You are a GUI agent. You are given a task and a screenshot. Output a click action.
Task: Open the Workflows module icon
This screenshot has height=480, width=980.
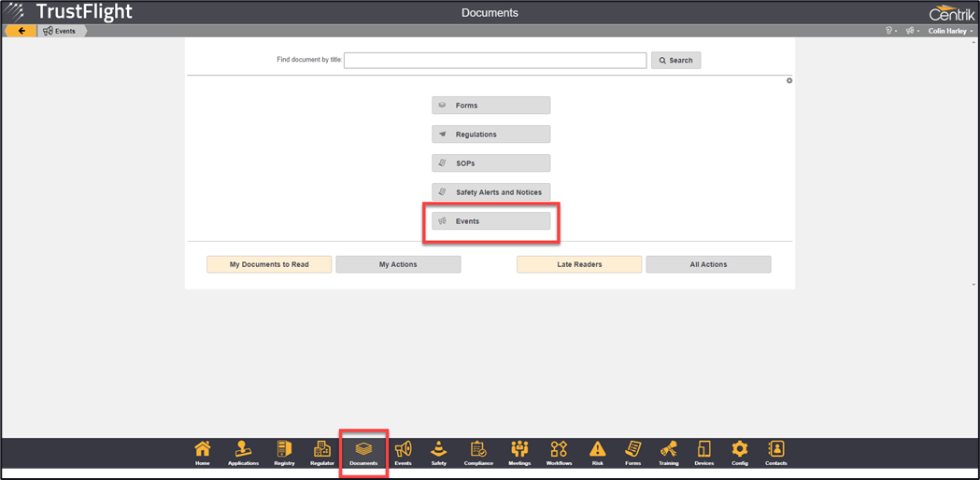(559, 453)
